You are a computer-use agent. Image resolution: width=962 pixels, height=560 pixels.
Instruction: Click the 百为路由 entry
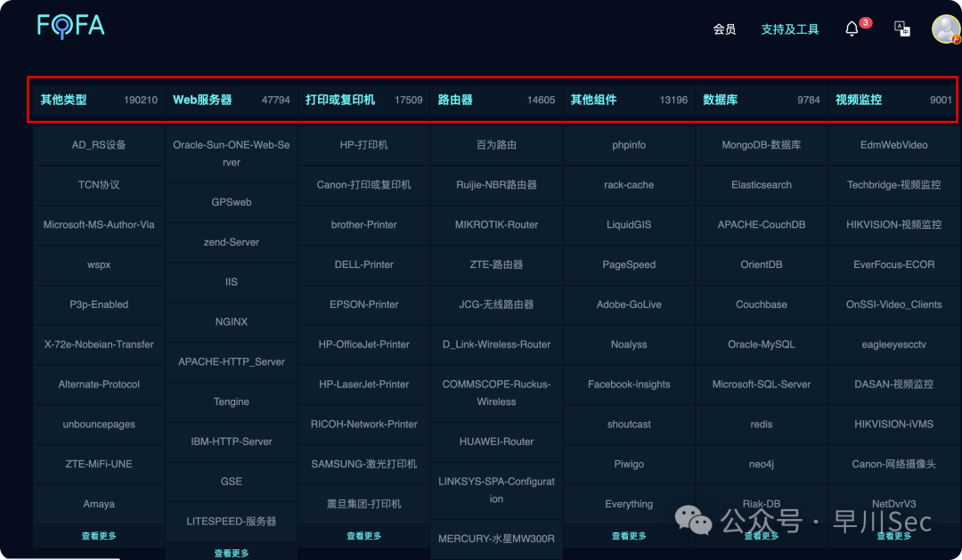496,145
